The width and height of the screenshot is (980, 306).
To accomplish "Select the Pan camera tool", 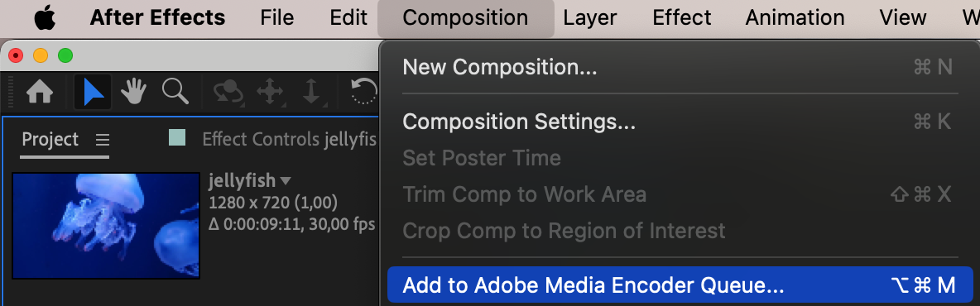I will point(270,93).
